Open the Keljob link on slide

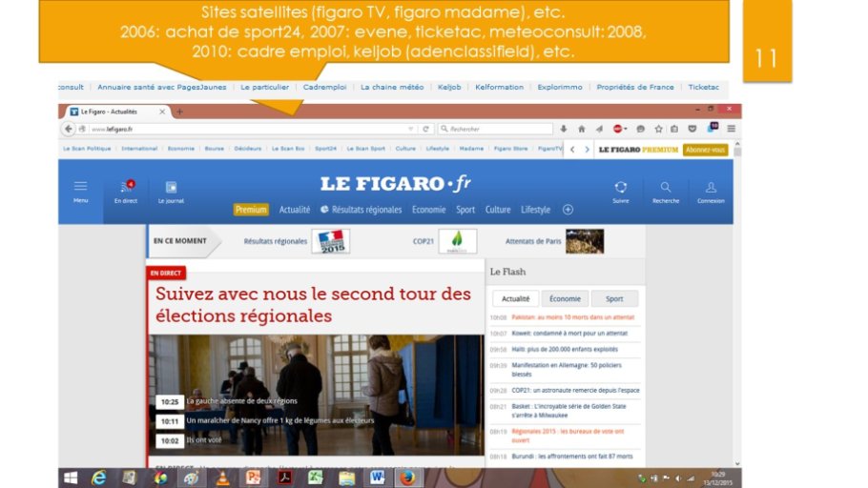click(449, 88)
